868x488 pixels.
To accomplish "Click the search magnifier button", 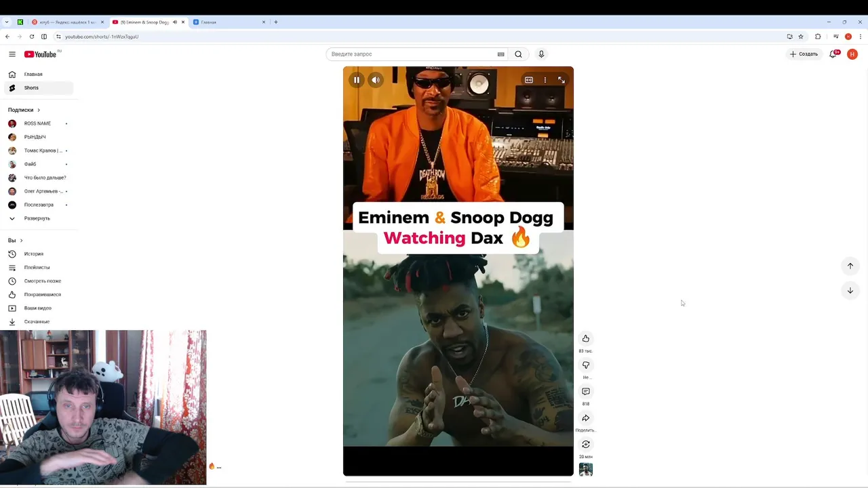I will (x=518, y=54).
